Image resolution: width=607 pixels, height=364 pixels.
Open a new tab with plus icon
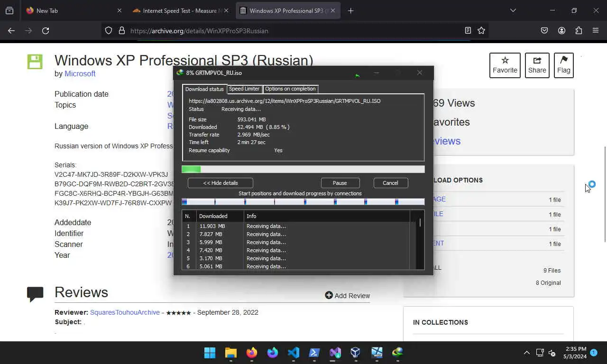350,10
